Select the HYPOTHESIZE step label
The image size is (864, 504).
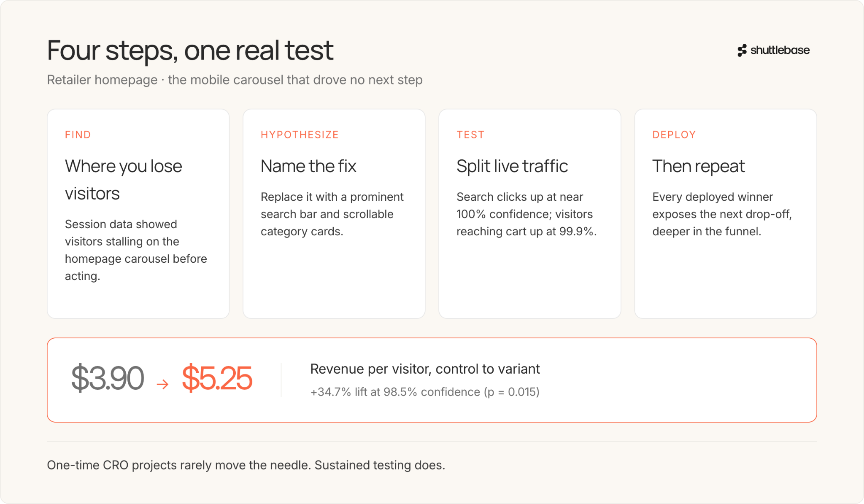point(300,135)
